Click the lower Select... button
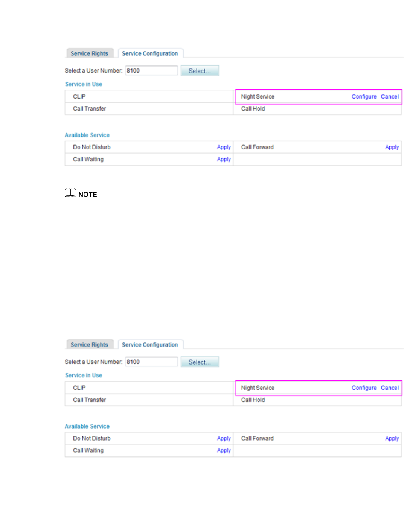404x532 pixels. point(200,362)
